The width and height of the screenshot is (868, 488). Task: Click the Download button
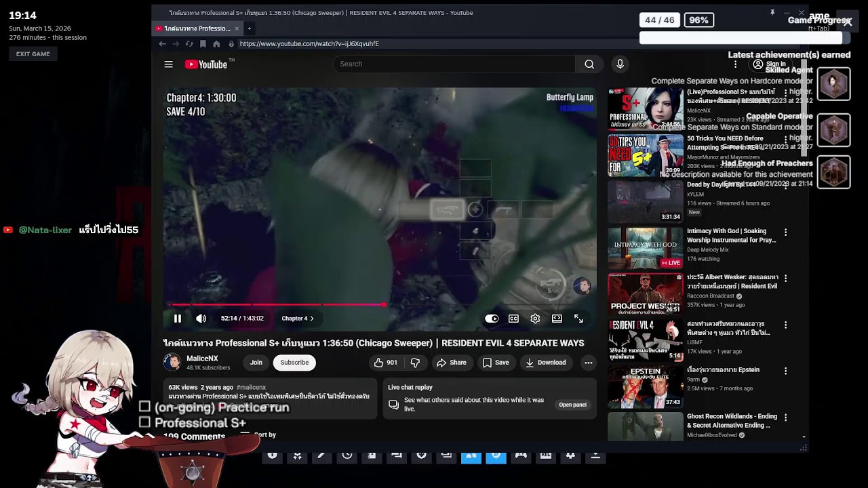point(546,363)
